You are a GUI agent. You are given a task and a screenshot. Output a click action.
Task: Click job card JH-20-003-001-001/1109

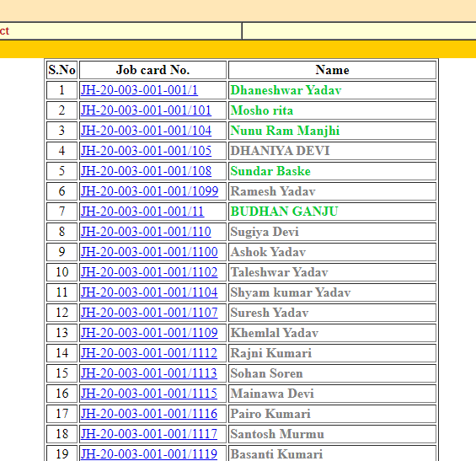click(x=149, y=333)
